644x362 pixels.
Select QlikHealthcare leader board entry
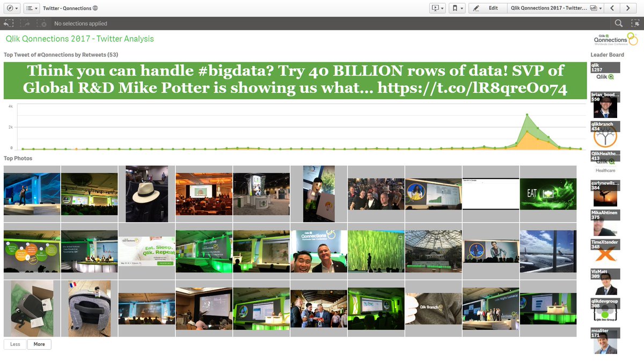(605, 162)
